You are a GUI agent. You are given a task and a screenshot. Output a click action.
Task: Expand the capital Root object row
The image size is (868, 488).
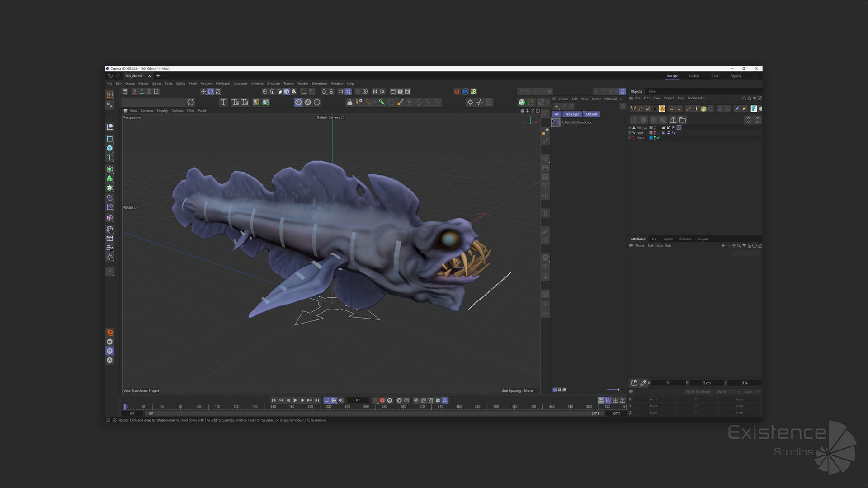tap(630, 138)
